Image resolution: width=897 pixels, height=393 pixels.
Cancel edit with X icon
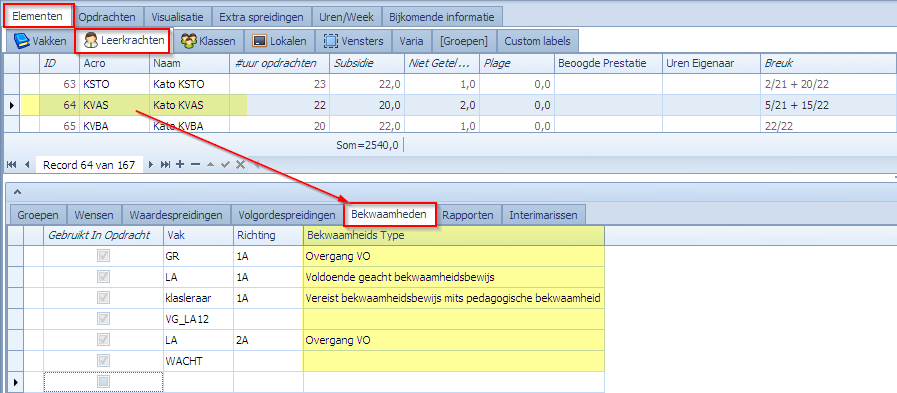pos(240,165)
